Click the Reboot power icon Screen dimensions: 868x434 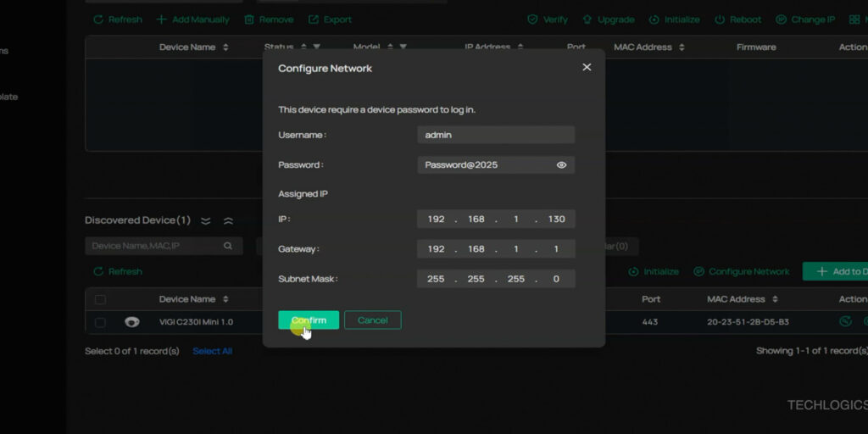pos(720,19)
